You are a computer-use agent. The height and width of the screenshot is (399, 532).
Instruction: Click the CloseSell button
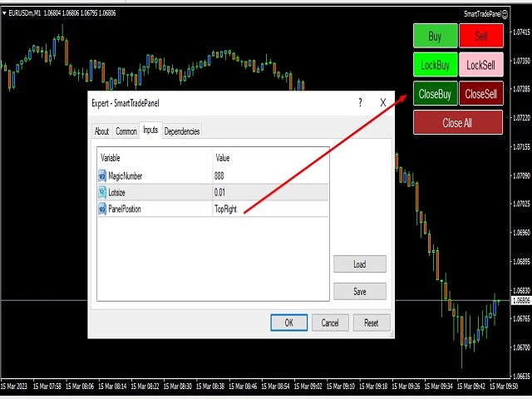point(481,93)
